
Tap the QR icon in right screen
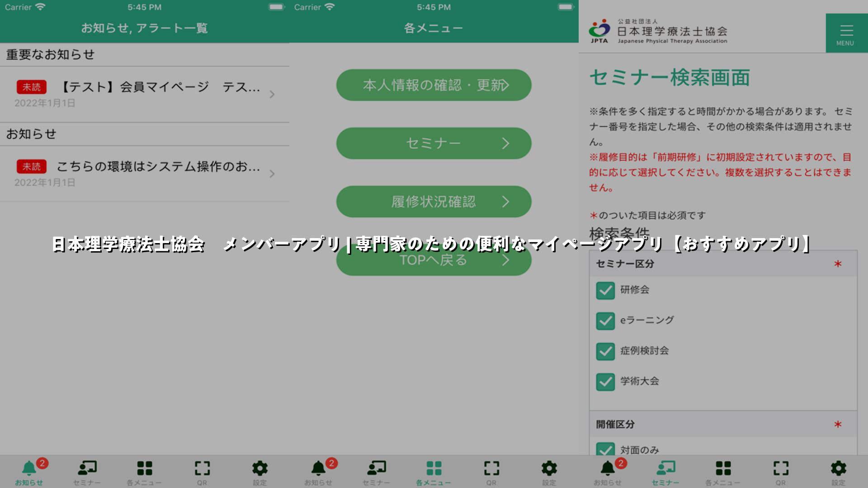pos(781,468)
